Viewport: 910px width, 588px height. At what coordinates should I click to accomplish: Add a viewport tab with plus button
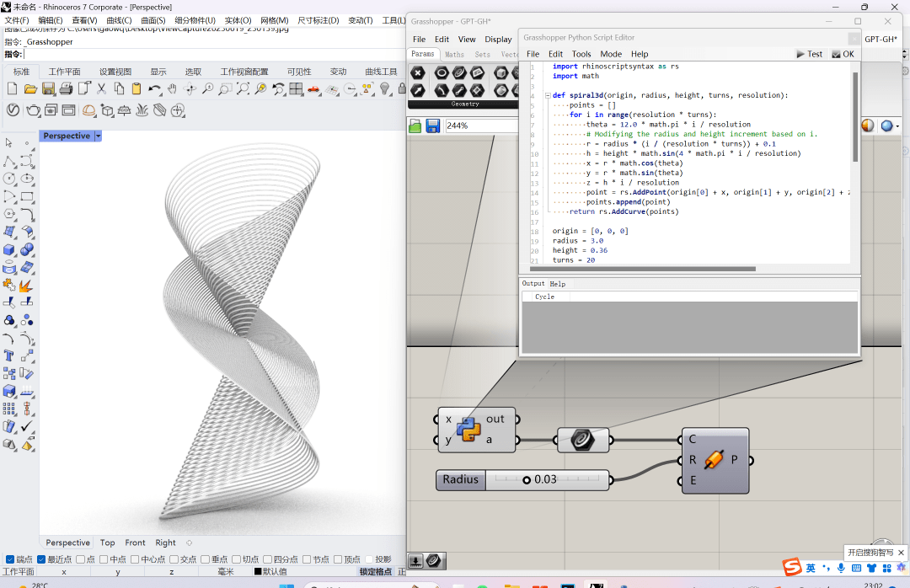190,543
